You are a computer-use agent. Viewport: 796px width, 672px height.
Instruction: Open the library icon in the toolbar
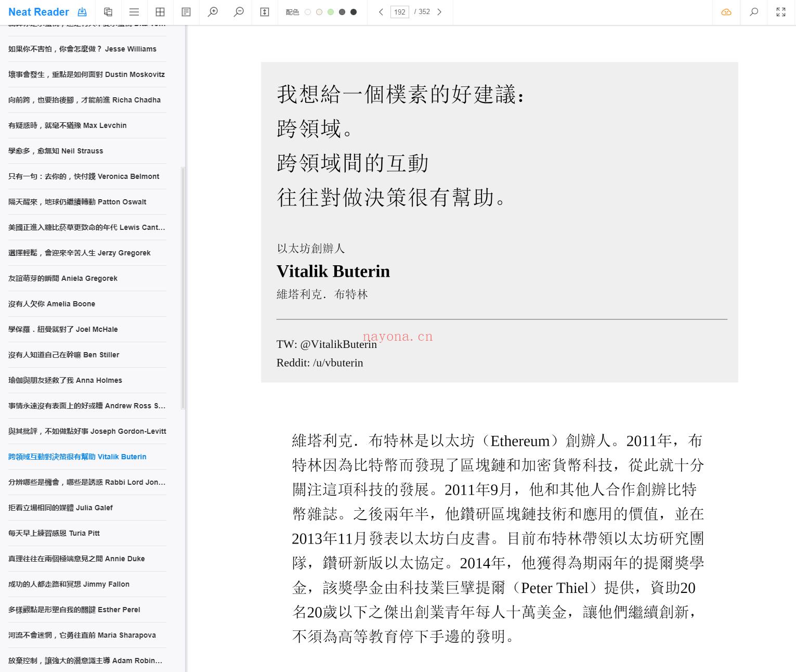pyautogui.click(x=108, y=12)
